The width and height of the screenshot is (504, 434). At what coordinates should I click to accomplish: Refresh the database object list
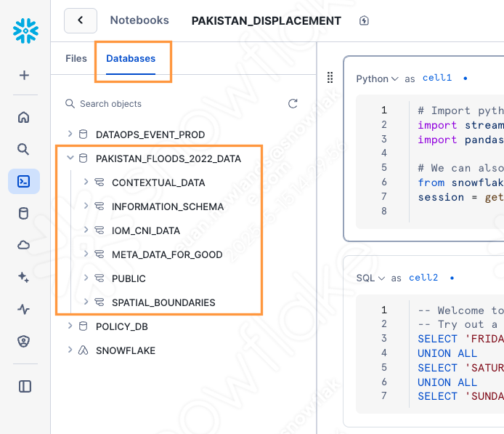click(x=293, y=104)
